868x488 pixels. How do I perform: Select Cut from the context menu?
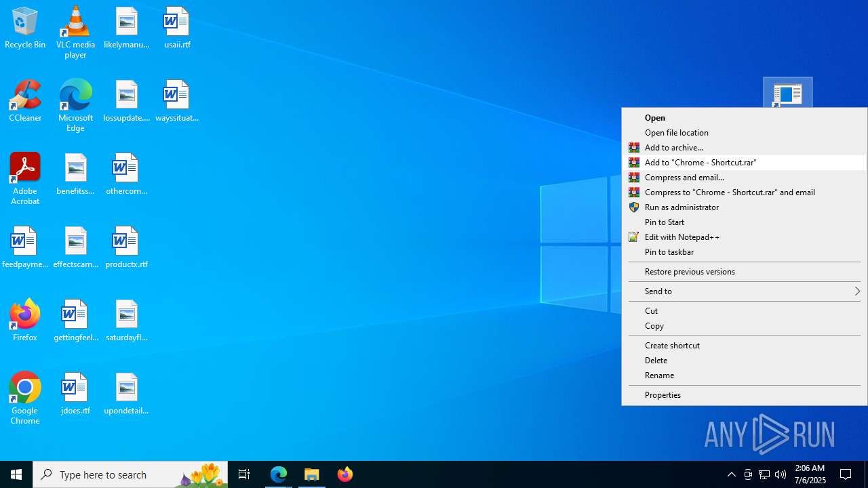(x=745, y=311)
